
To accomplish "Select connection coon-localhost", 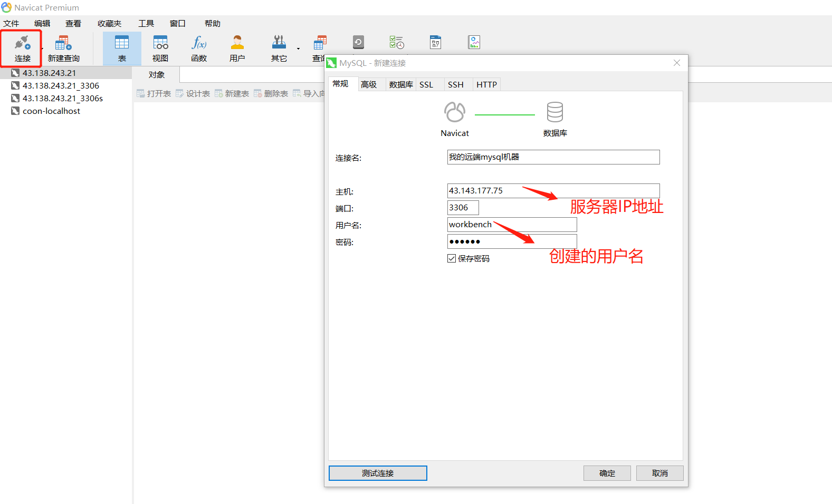I will click(66, 111).
